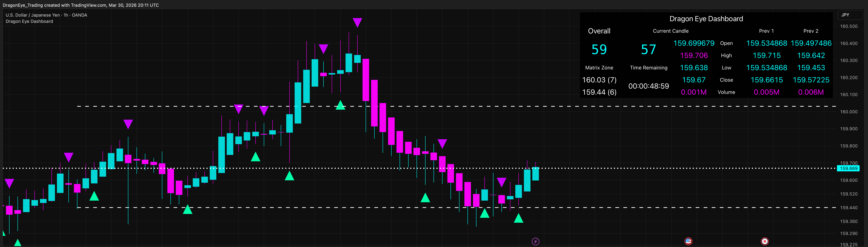Screen dimensions: 868x247
Task: Select Prev 1 high value 159.715
Action: pos(767,55)
